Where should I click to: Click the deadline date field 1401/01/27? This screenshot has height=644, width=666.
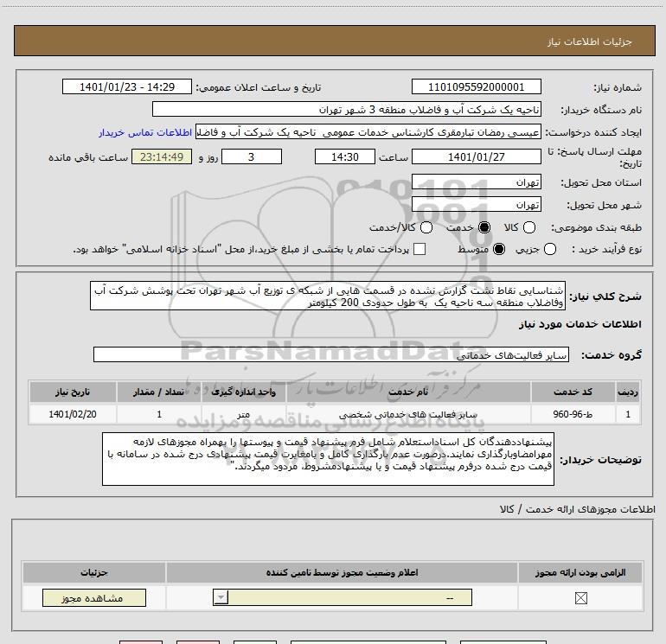click(x=476, y=156)
